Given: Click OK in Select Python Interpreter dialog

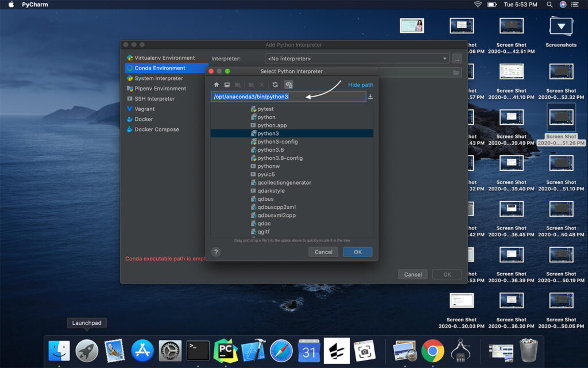Looking at the screenshot, I should (358, 252).
